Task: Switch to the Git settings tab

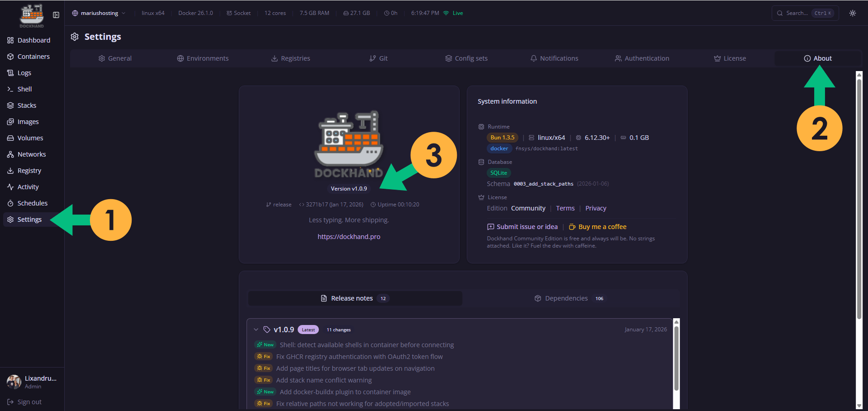Action: (x=379, y=58)
